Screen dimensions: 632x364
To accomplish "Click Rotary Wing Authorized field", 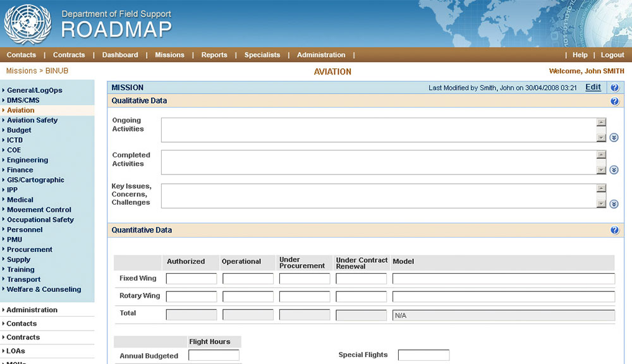I will pos(191,296).
